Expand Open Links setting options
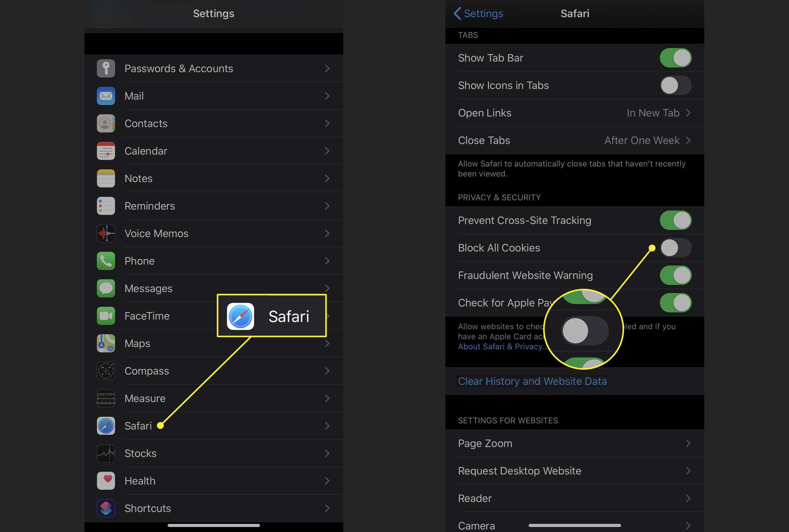This screenshot has width=789, height=532. (x=689, y=112)
